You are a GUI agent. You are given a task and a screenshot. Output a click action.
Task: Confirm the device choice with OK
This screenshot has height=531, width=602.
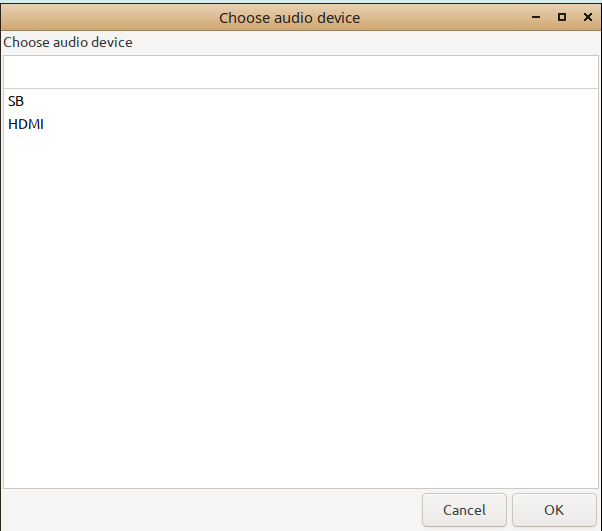pyautogui.click(x=554, y=510)
